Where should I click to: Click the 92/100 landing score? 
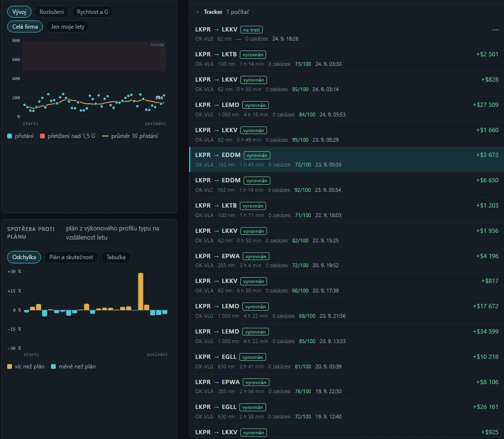[302, 190]
